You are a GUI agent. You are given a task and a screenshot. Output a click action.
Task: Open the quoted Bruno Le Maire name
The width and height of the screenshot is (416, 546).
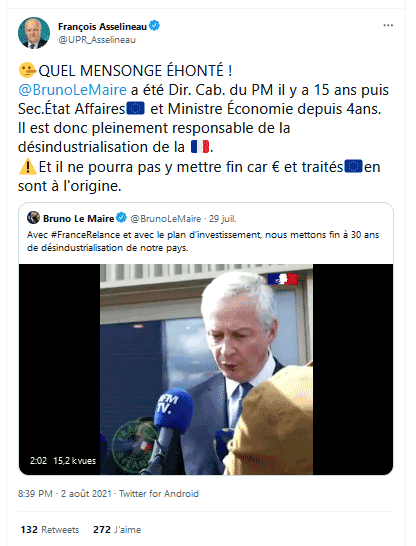tap(78, 218)
